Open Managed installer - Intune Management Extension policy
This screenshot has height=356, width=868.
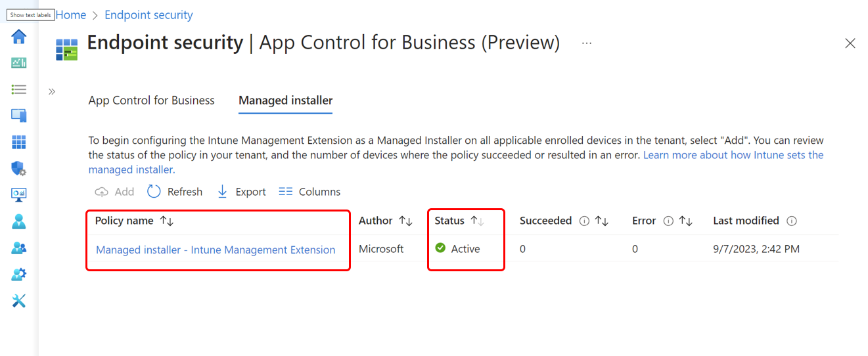(216, 250)
